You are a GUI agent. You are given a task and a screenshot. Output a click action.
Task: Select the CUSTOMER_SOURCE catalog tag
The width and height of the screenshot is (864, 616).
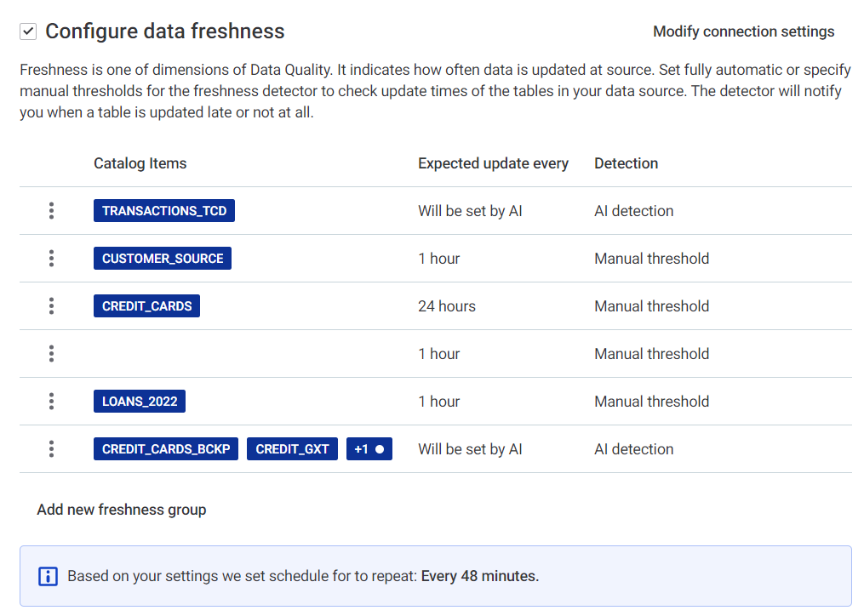[163, 259]
